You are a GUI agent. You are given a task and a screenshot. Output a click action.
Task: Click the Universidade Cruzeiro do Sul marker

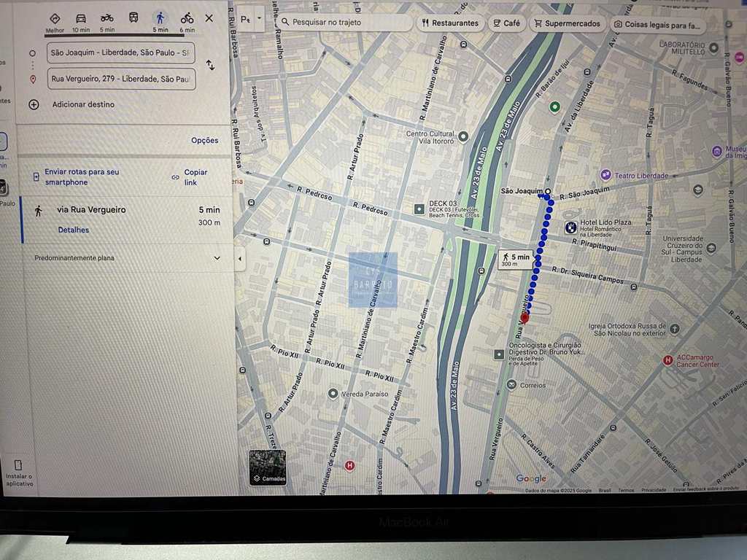click(711, 248)
